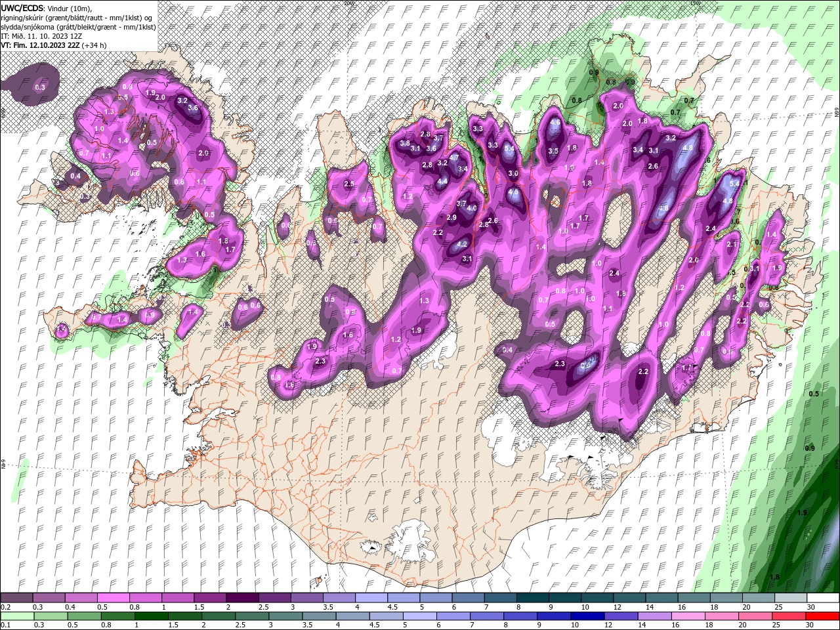The width and height of the screenshot is (840, 630).
Task: Click the 15W longitude label
Action: tap(695, 3)
